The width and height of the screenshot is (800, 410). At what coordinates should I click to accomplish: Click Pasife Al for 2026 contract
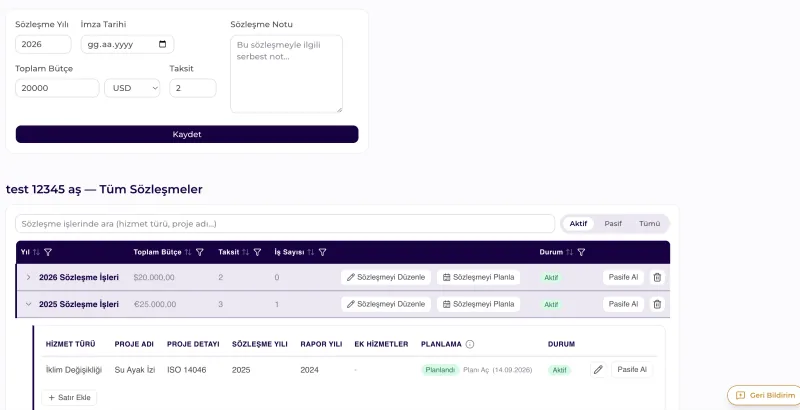click(x=623, y=277)
